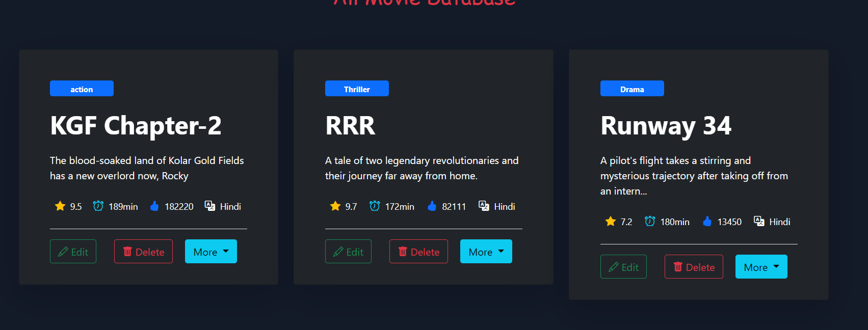This screenshot has width=868, height=330.
Task: Click the Runway 34 movie title
Action: pyautogui.click(x=666, y=126)
